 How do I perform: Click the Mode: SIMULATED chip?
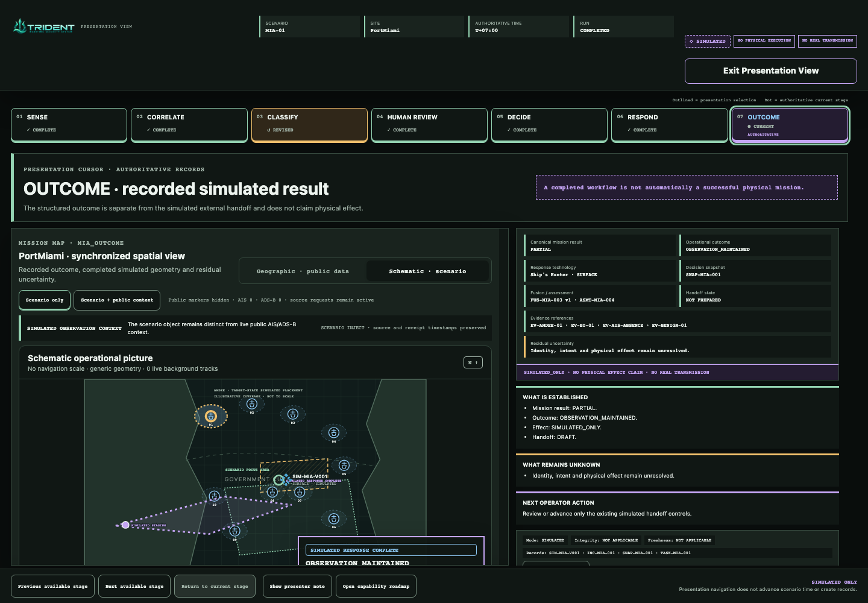point(545,540)
